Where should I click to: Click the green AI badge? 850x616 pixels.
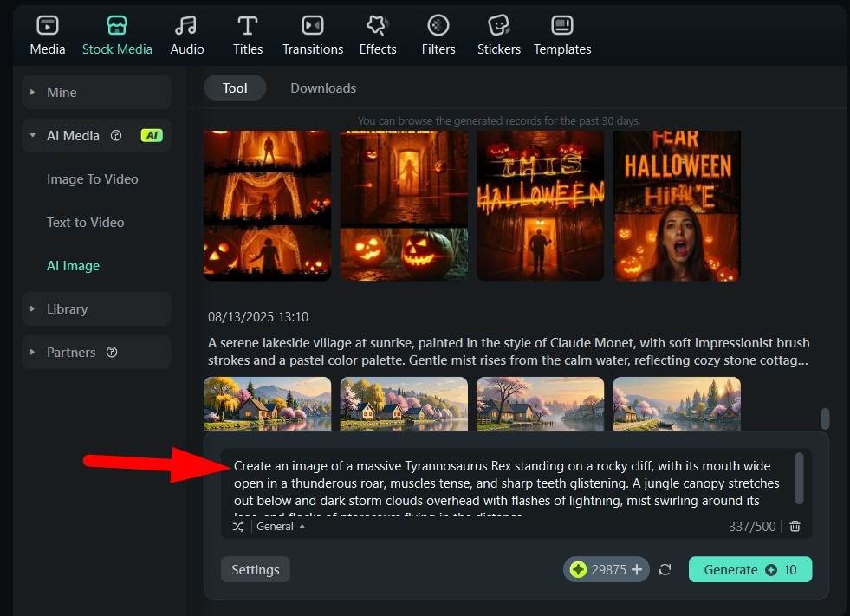152,135
